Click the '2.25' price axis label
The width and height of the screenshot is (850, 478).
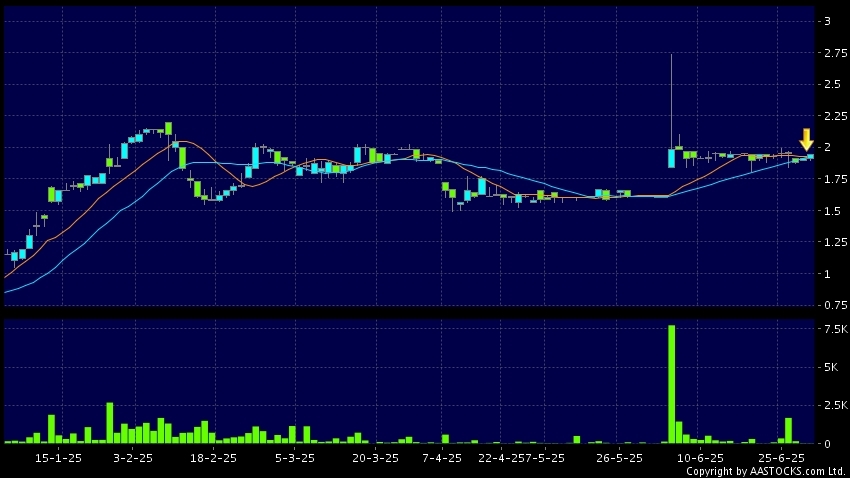835,115
